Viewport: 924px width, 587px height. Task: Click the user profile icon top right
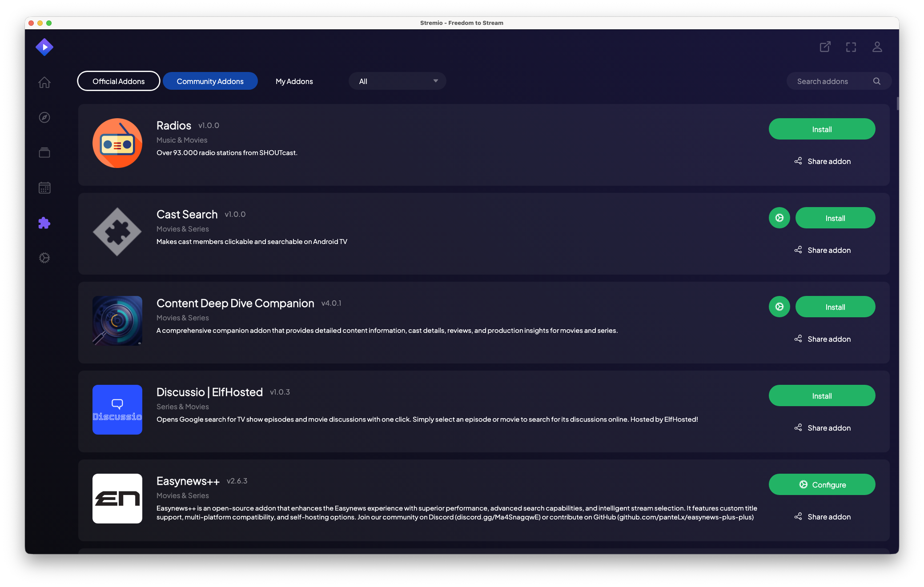click(x=876, y=47)
